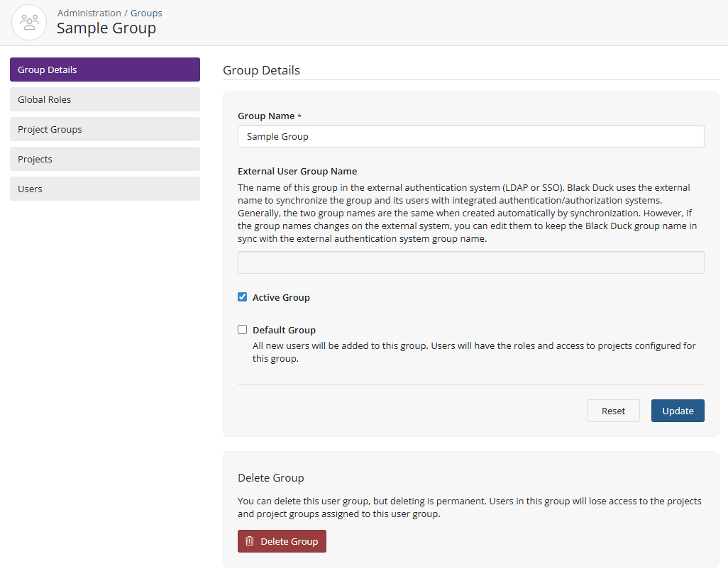
Task: Click the Administration breadcrumb text
Action: 89,13
